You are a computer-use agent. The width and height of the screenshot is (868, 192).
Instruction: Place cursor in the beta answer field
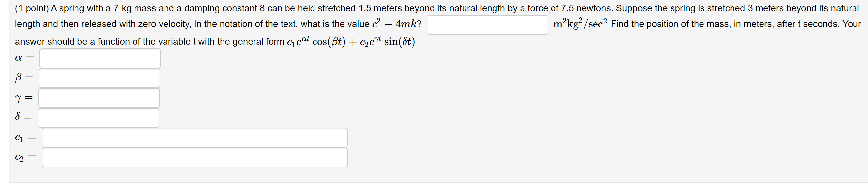(100, 78)
